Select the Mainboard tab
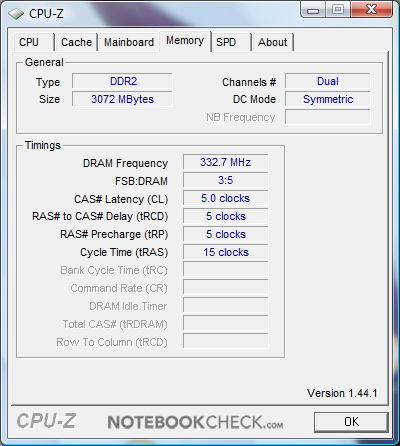400x446 pixels. pyautogui.click(x=129, y=42)
